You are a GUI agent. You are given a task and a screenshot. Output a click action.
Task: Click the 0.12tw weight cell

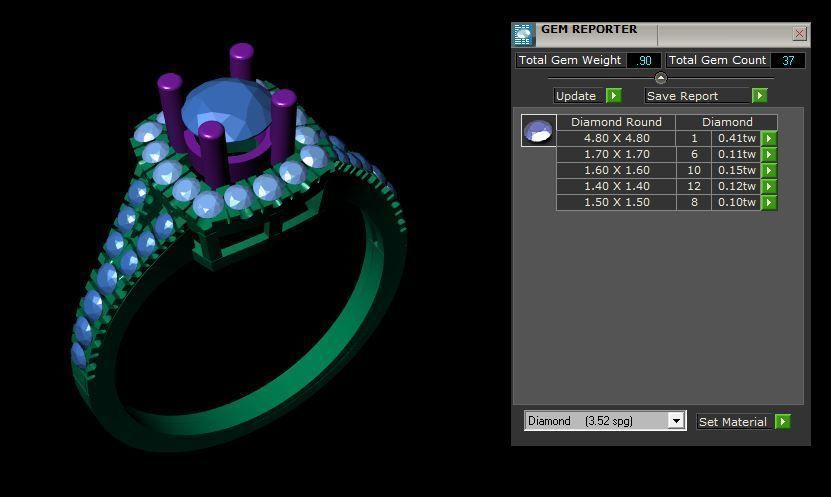[737, 186]
